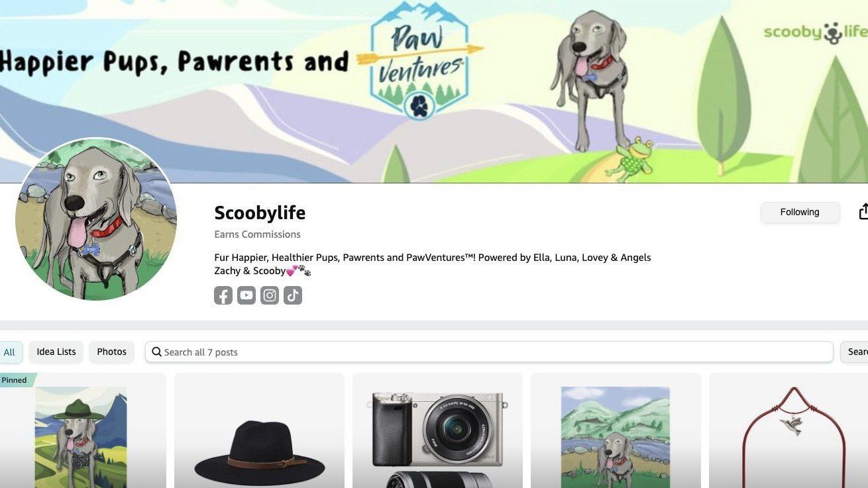This screenshot has height=488, width=868.
Task: Click the Search button at right
Action: pyautogui.click(x=855, y=352)
